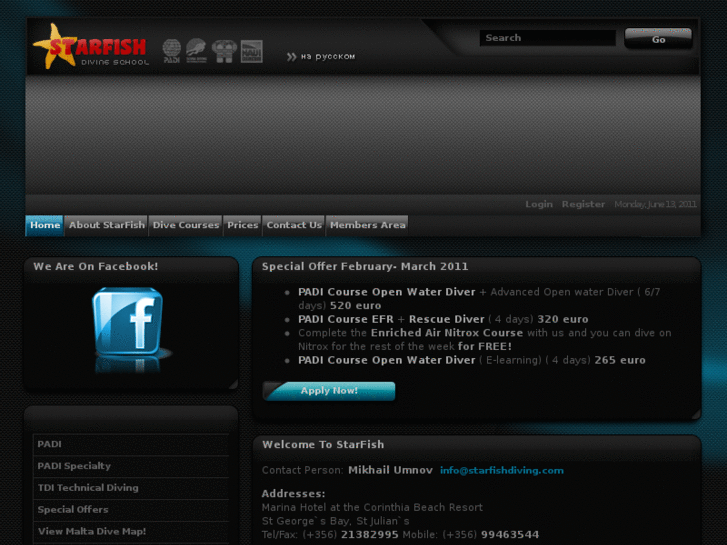
Task: Click the Special Offer February- March 2011 heading
Action: pyautogui.click(x=365, y=266)
